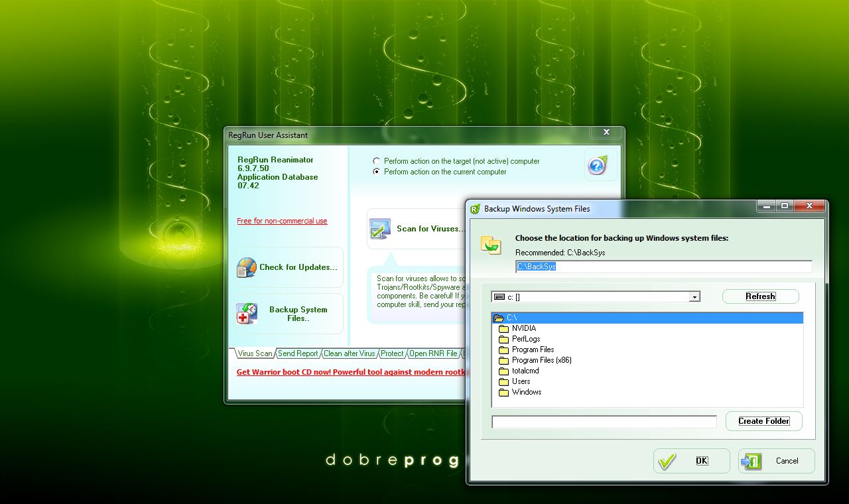The width and height of the screenshot is (849, 504).
Task: Confirm the backup with OK
Action: click(x=692, y=461)
